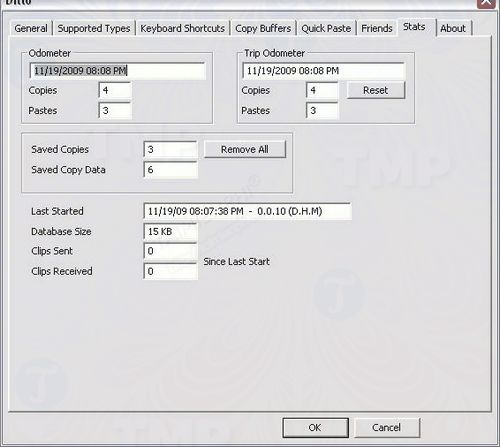Click the 'Last Started' label
Image resolution: width=500 pixels, height=447 pixels.
(x=57, y=211)
